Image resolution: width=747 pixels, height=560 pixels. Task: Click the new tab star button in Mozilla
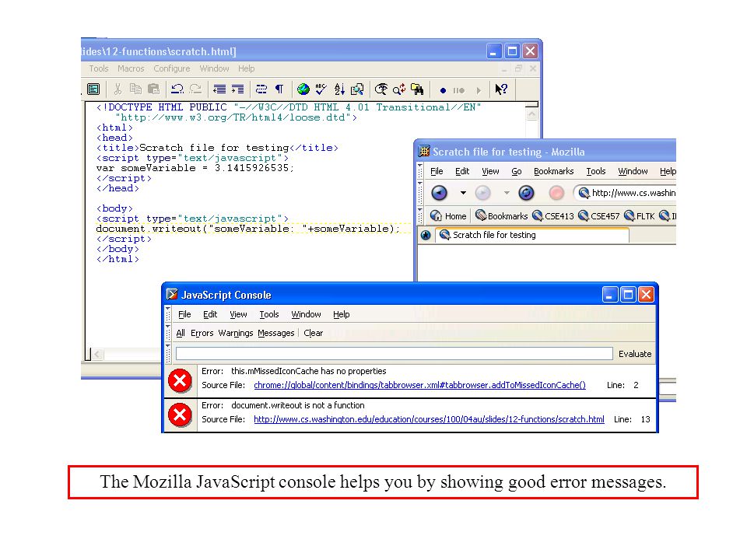(x=426, y=235)
